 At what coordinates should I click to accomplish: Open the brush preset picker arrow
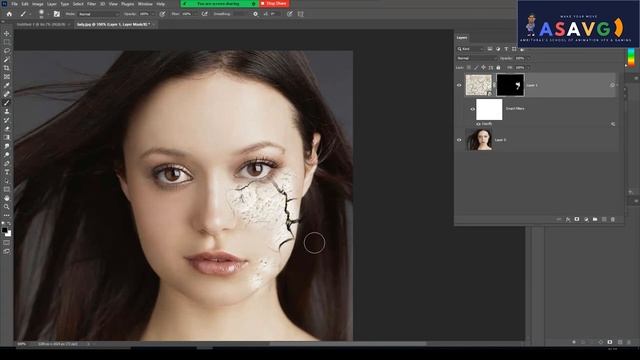(x=48, y=14)
